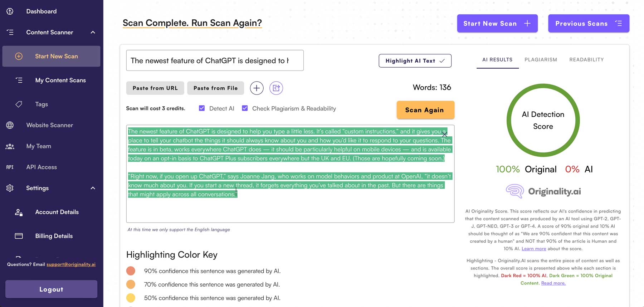
Task: Click the My Team people icon
Action: click(x=10, y=146)
